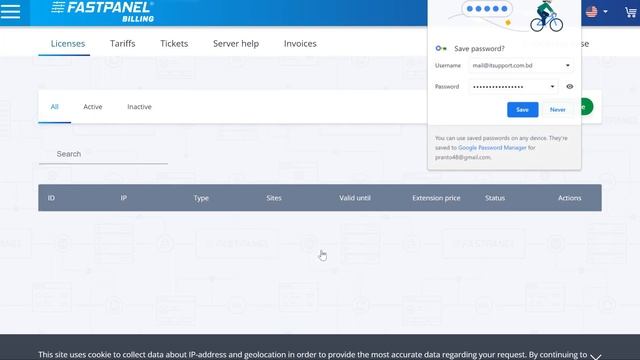Viewport: 640px width, 360px height.
Task: Click the Status column header
Action: coord(495,198)
